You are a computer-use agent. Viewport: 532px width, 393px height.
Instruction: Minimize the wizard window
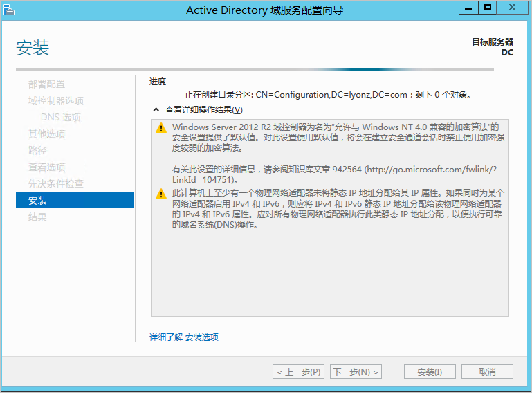[468, 8]
